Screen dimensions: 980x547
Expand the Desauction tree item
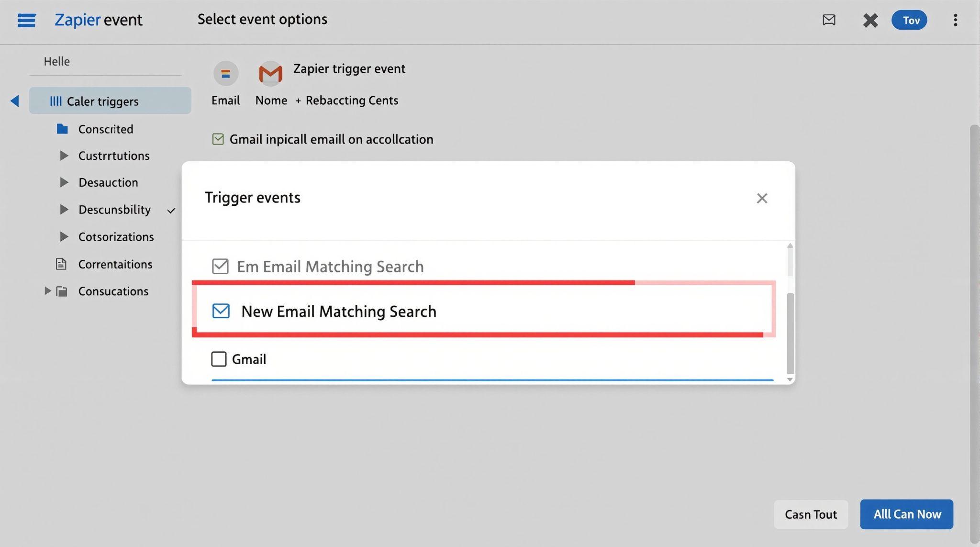pyautogui.click(x=64, y=182)
